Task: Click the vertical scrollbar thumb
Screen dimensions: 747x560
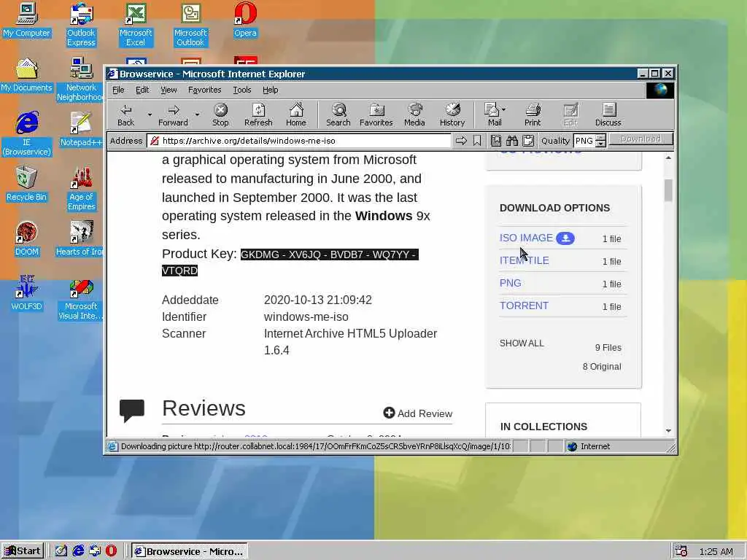Action: (668, 190)
